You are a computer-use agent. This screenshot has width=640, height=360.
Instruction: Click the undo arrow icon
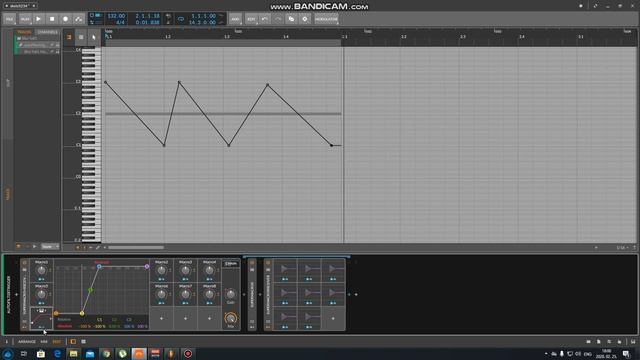[264, 19]
